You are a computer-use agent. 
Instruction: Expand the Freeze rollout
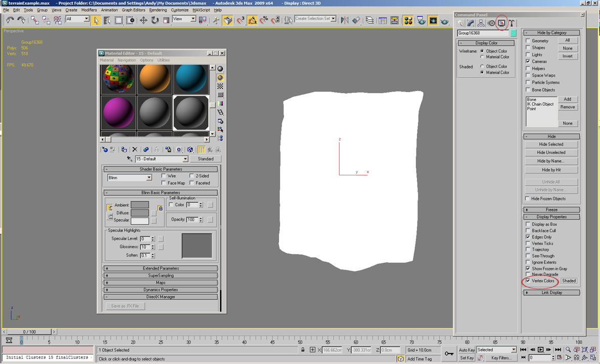(551, 209)
